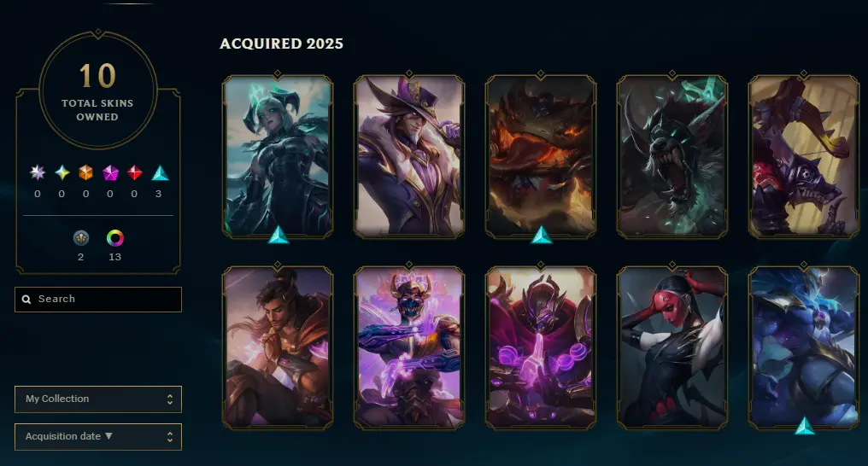
Task: Focus the Search skins input field
Action: (98, 299)
